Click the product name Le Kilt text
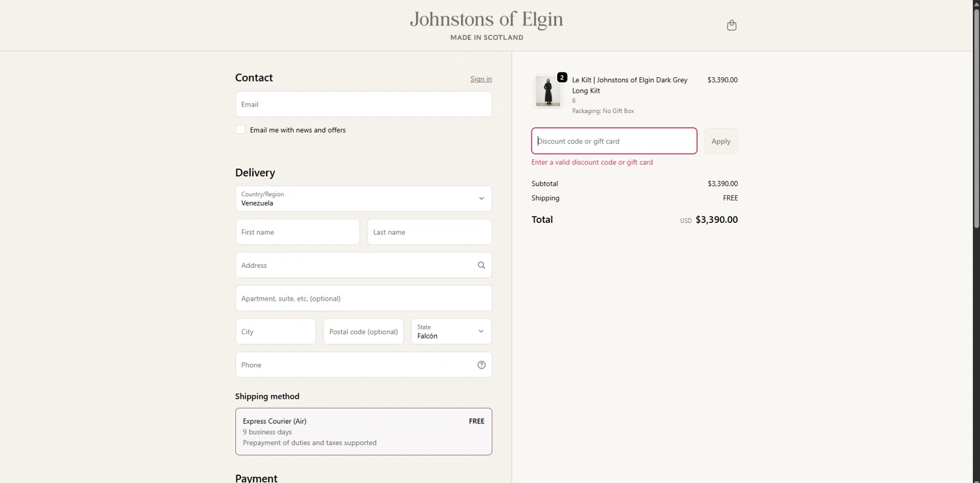Viewport: 980px width, 483px height. pyautogui.click(x=630, y=85)
